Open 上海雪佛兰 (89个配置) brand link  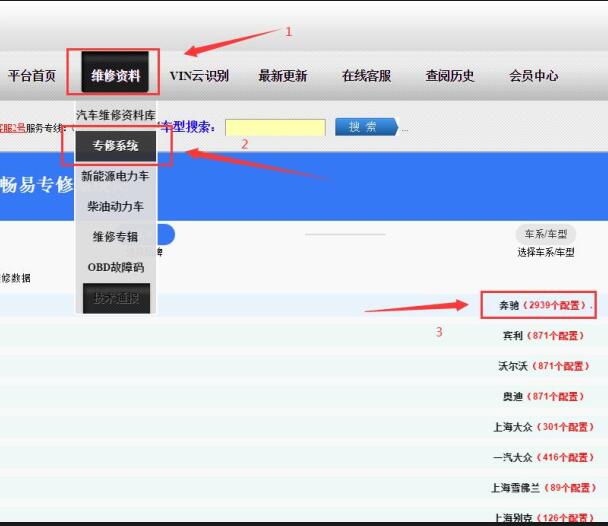pos(544,488)
